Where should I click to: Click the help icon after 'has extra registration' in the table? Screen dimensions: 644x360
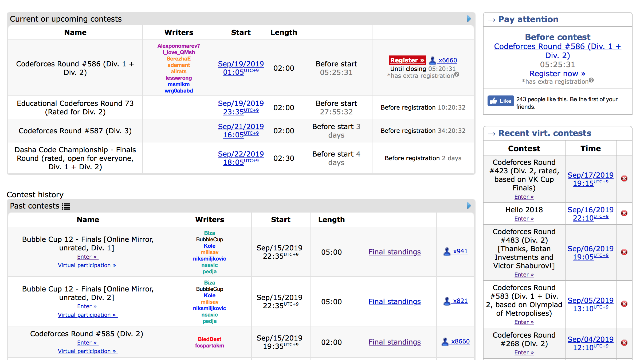tap(457, 74)
